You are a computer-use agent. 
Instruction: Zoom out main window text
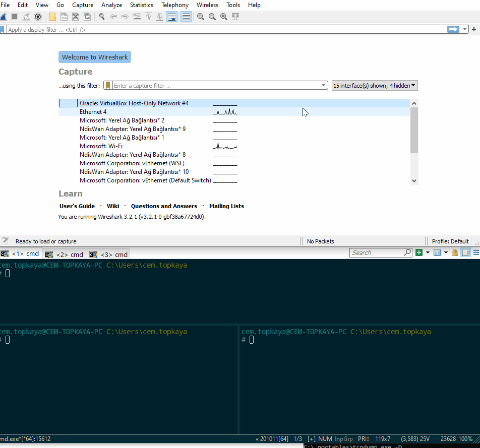[212, 17]
